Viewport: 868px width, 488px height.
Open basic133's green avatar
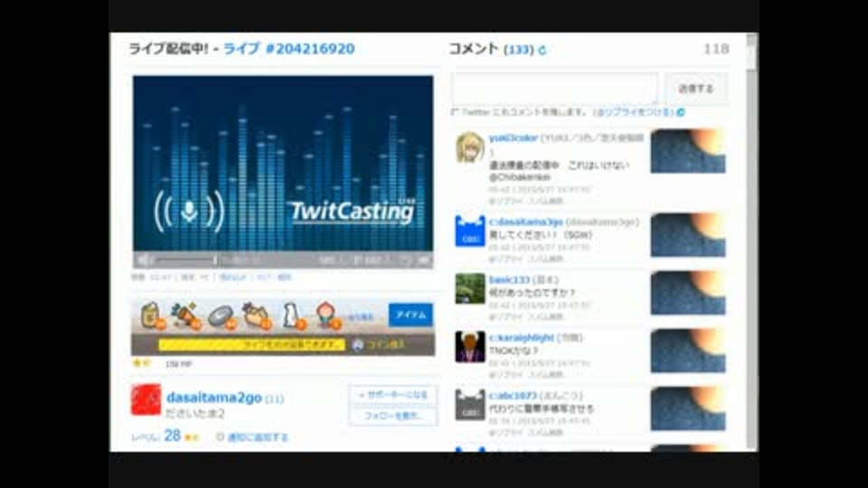[x=470, y=288]
